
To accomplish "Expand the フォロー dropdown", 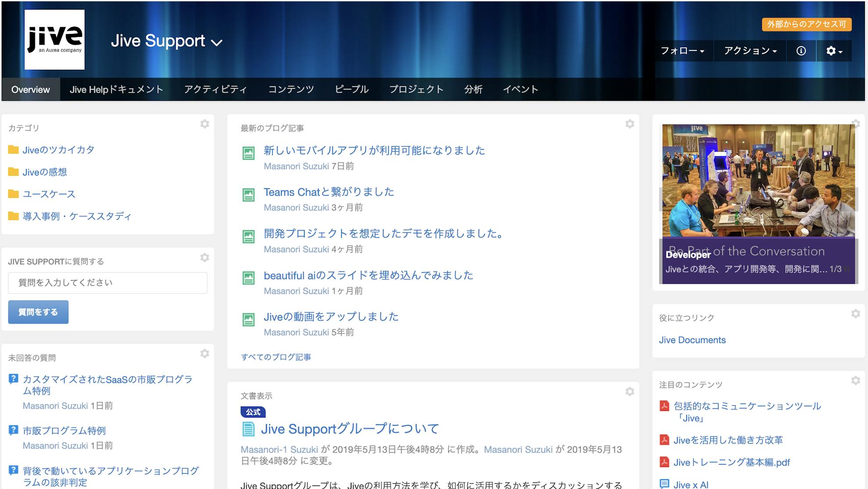I will [x=683, y=51].
